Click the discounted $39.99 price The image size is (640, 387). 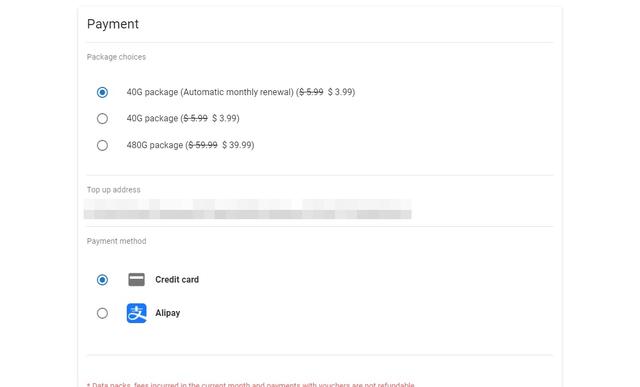coord(236,145)
